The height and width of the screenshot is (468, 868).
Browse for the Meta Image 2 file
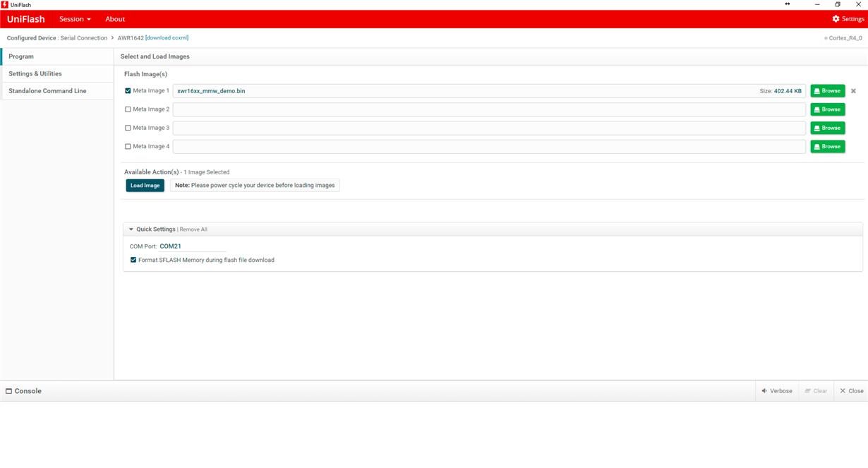tap(828, 109)
